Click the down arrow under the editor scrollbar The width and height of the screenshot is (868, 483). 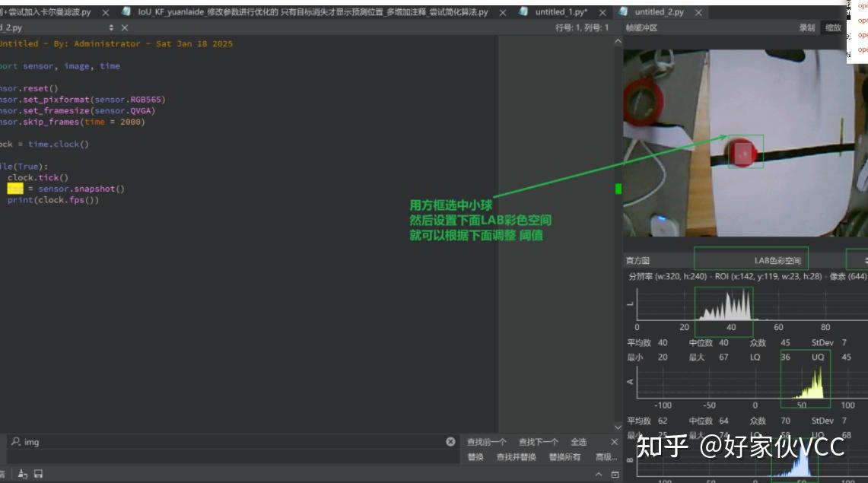[x=618, y=427]
